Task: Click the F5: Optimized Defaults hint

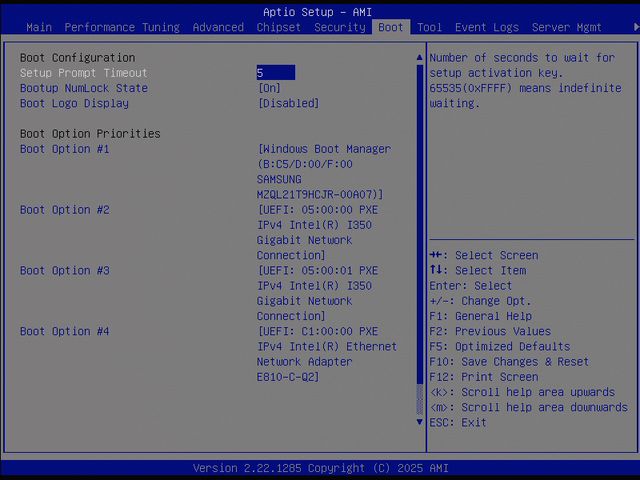Action: pos(500,347)
